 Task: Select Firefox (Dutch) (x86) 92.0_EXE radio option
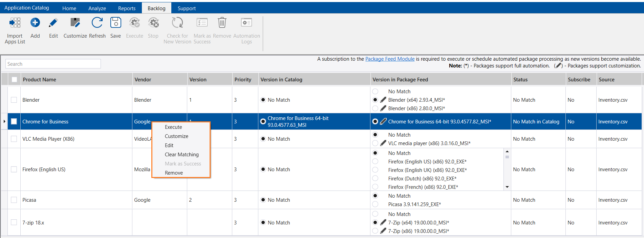(375, 179)
